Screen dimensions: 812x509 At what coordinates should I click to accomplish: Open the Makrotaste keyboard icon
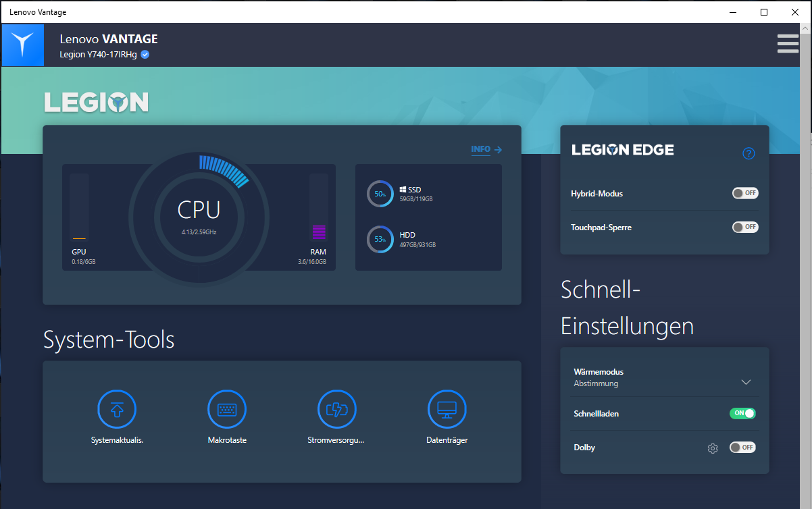pyautogui.click(x=227, y=409)
